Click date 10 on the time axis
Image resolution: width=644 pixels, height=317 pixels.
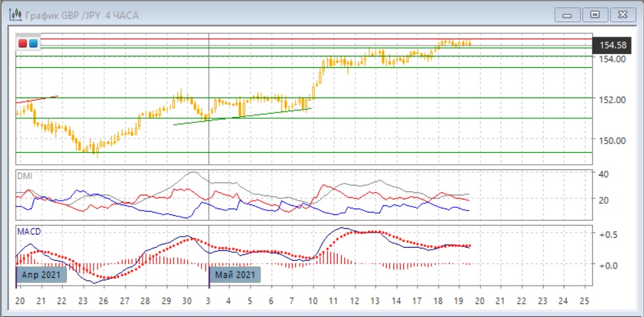(x=313, y=301)
